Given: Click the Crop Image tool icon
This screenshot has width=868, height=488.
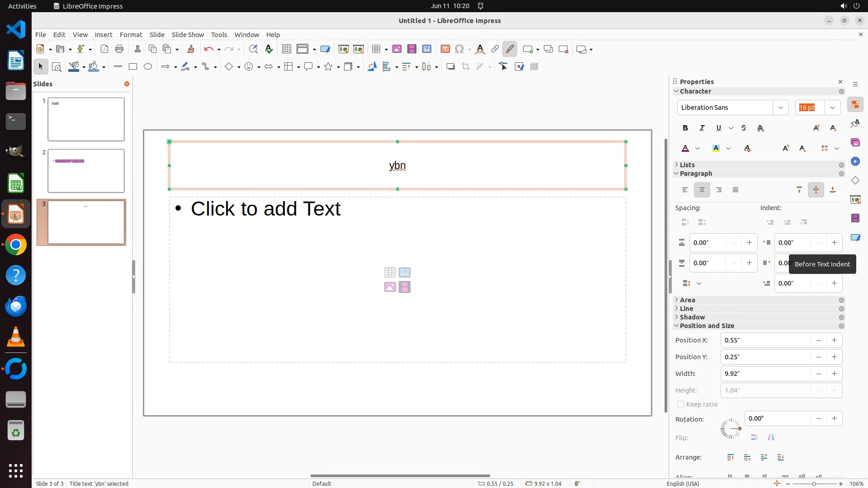Looking at the screenshot, I should (466, 67).
